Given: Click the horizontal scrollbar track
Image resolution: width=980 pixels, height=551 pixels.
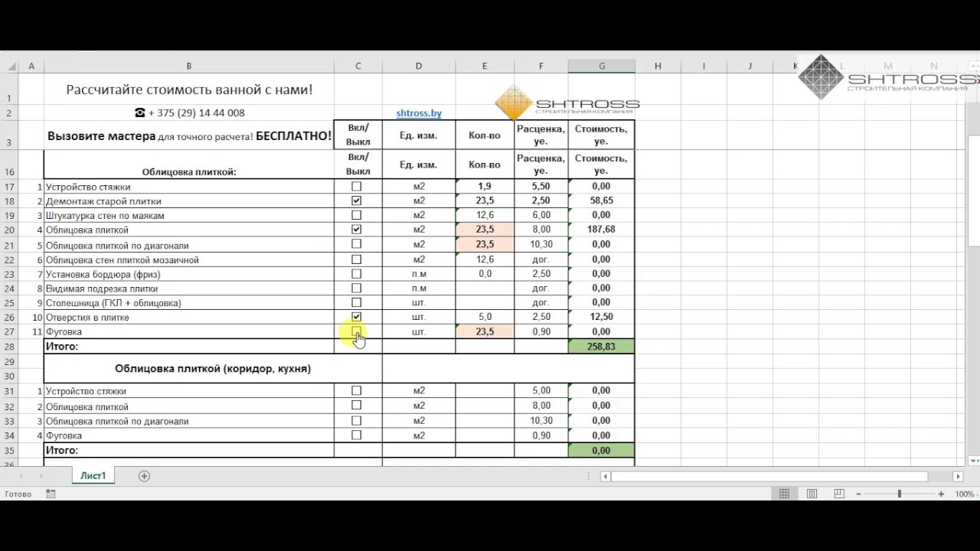Looking at the screenshot, I should click(942, 476).
